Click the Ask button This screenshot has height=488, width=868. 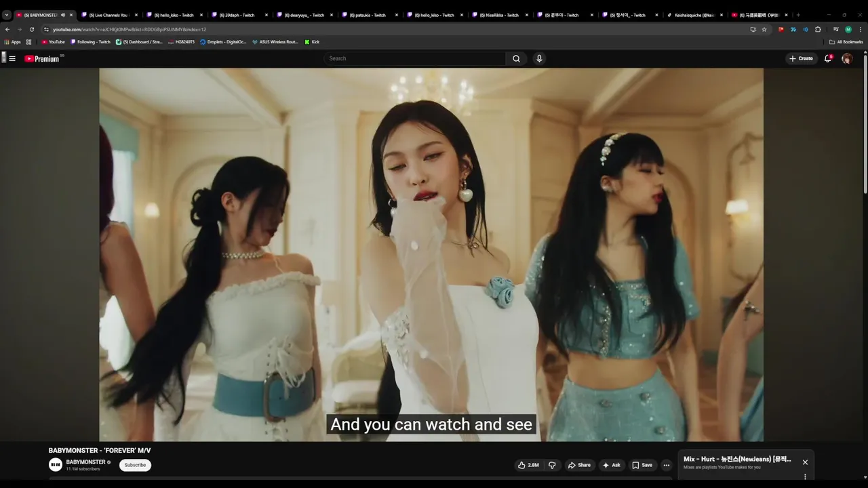[611, 465]
